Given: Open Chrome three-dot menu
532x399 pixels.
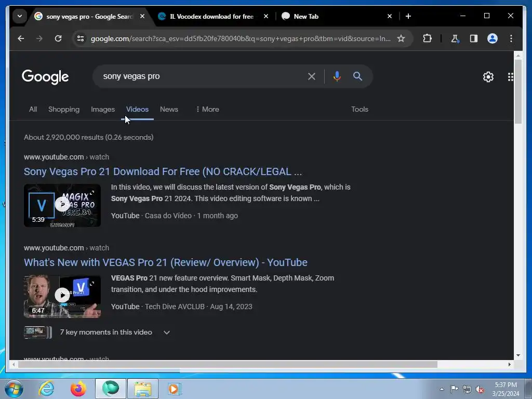Looking at the screenshot, I should 511,38.
